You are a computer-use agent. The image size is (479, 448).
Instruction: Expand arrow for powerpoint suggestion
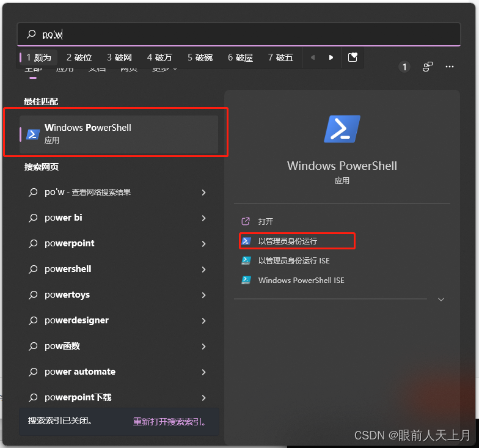coord(204,243)
